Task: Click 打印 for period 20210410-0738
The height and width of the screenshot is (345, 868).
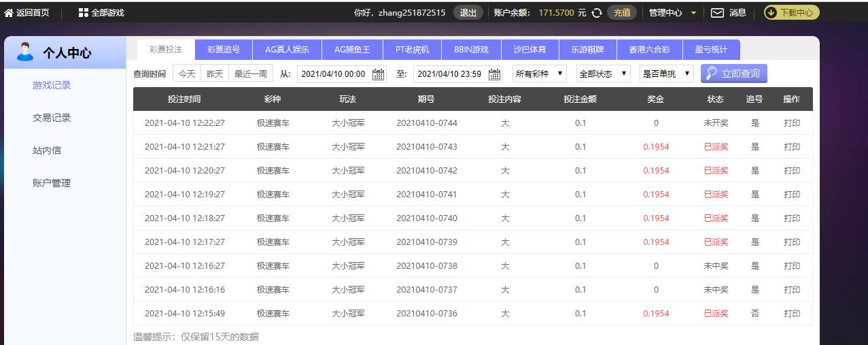Action: point(792,266)
